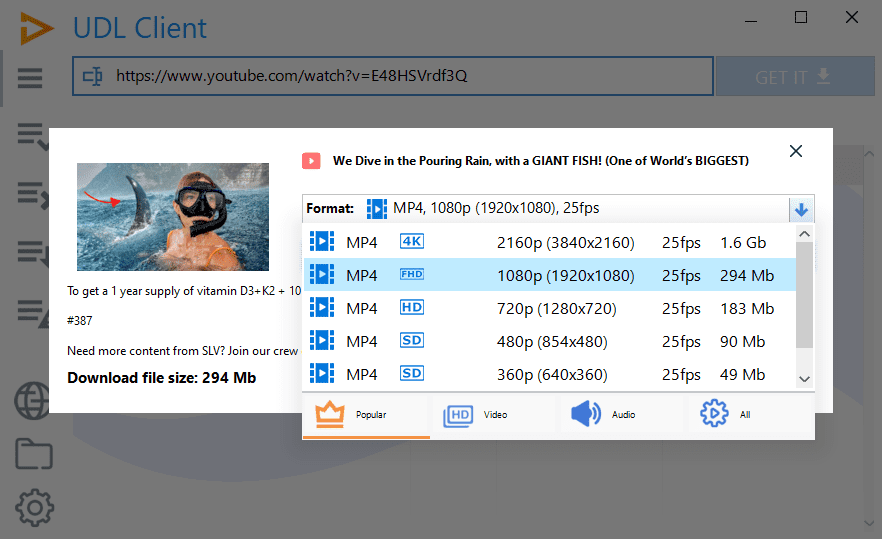Click film icon in 720p row

click(x=322, y=308)
